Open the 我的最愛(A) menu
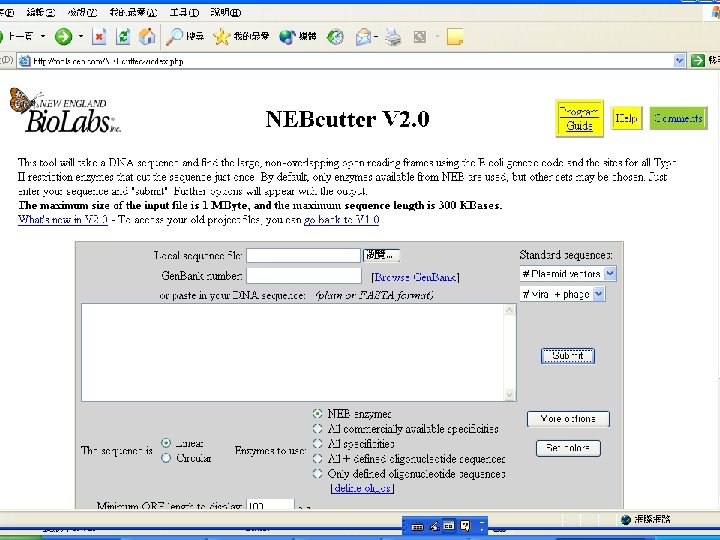The height and width of the screenshot is (540, 720). [133, 12]
